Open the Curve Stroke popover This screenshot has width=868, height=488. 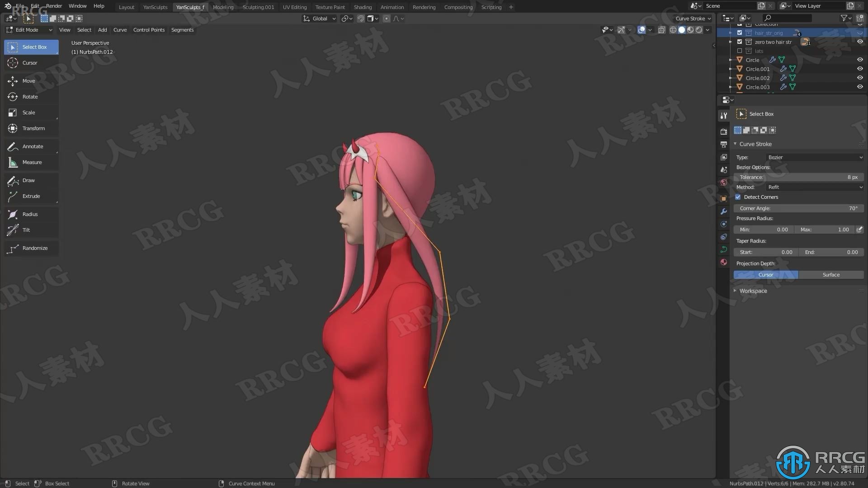693,19
